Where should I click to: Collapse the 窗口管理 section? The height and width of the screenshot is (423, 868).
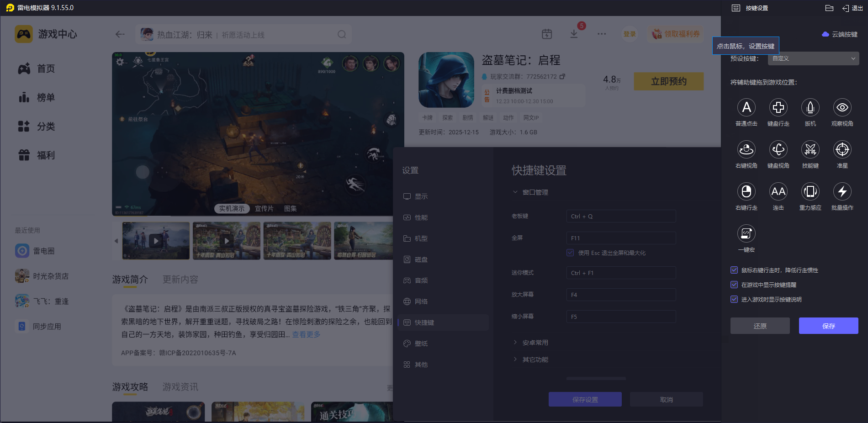tap(530, 192)
